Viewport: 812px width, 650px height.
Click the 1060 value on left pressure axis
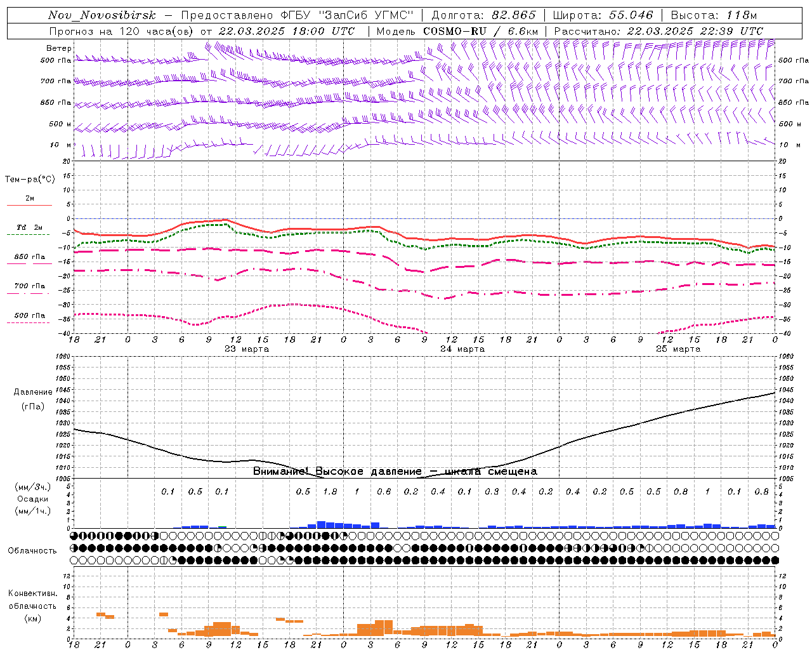(63, 357)
